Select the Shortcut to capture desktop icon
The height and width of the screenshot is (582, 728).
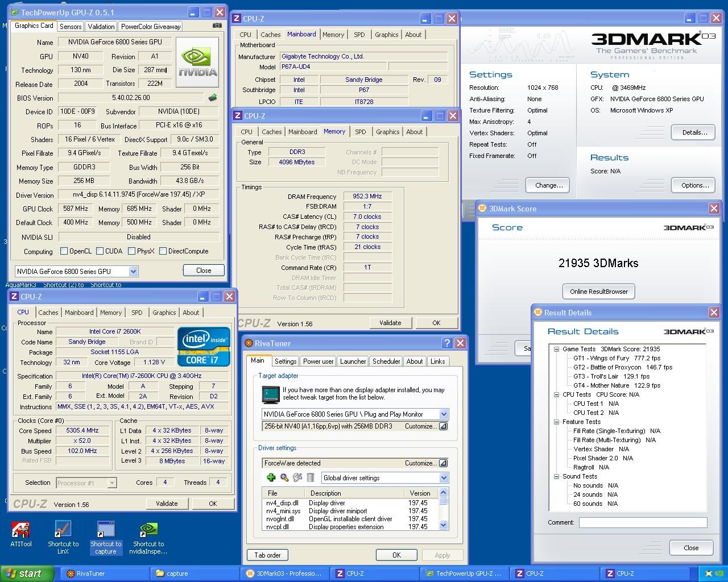tap(106, 537)
